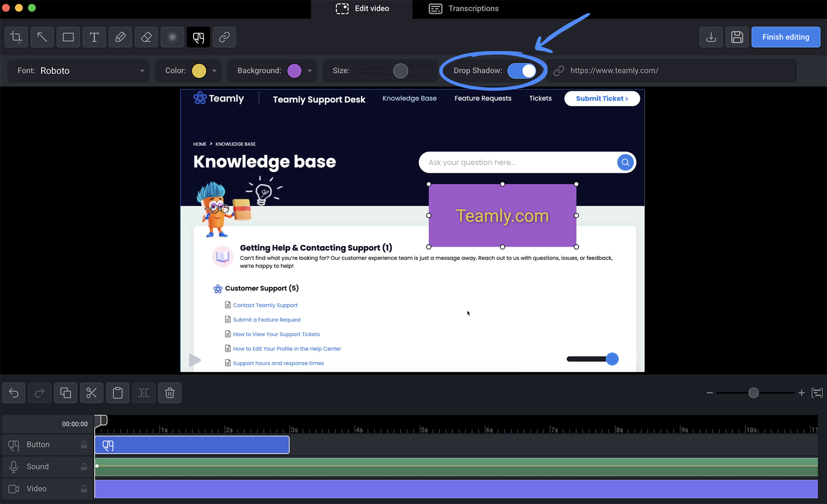
Task: Click the purple Background color swatch
Action: tap(294, 71)
